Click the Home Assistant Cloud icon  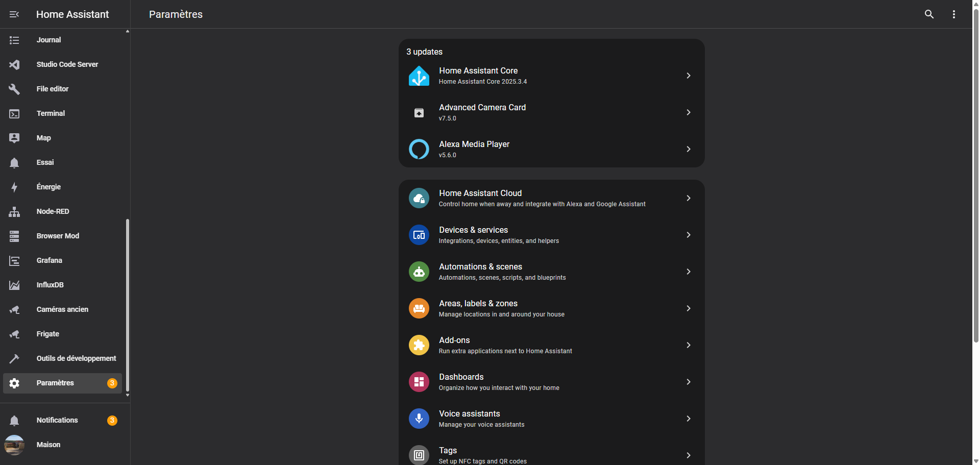(x=419, y=198)
